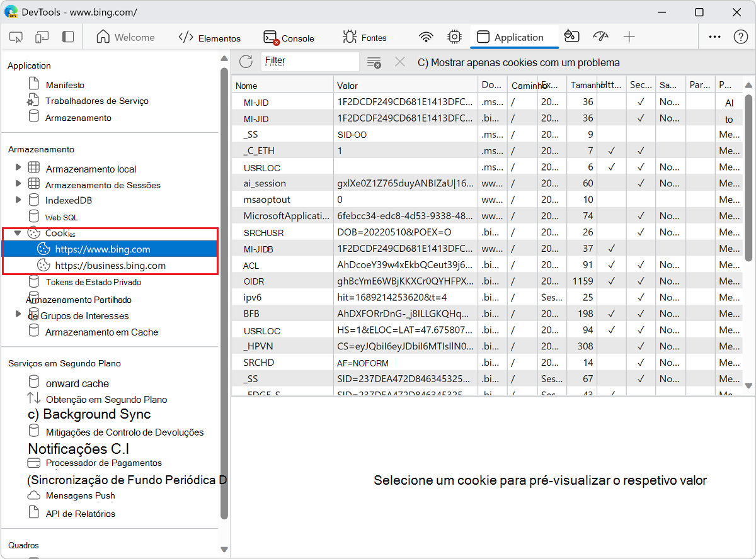
Task: Open the Network tool wifi icon
Action: [x=427, y=37]
